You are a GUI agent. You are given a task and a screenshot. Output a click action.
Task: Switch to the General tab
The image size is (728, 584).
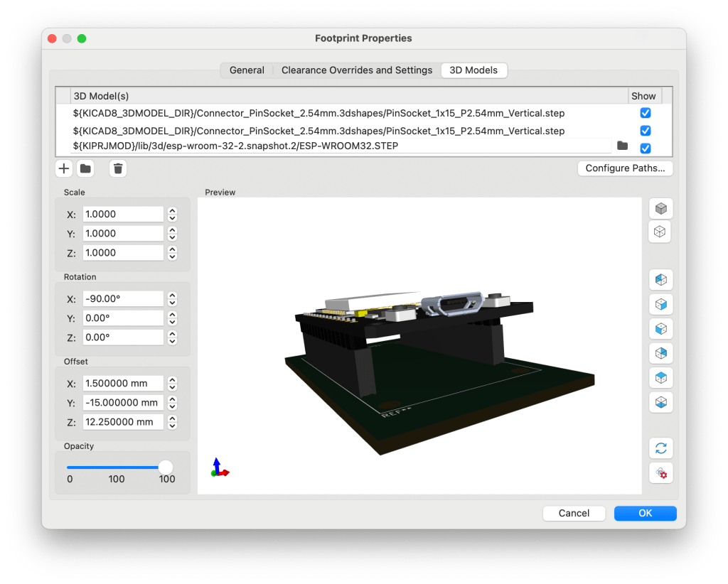pyautogui.click(x=247, y=70)
